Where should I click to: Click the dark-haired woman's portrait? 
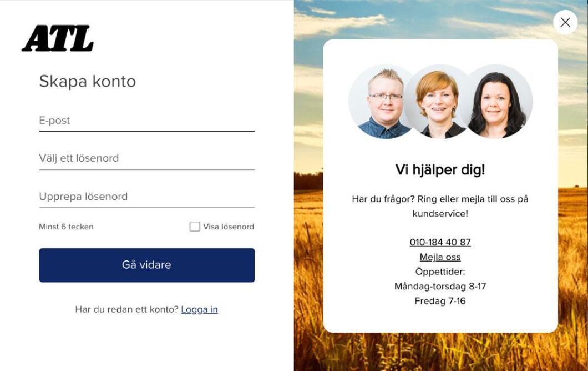499,102
